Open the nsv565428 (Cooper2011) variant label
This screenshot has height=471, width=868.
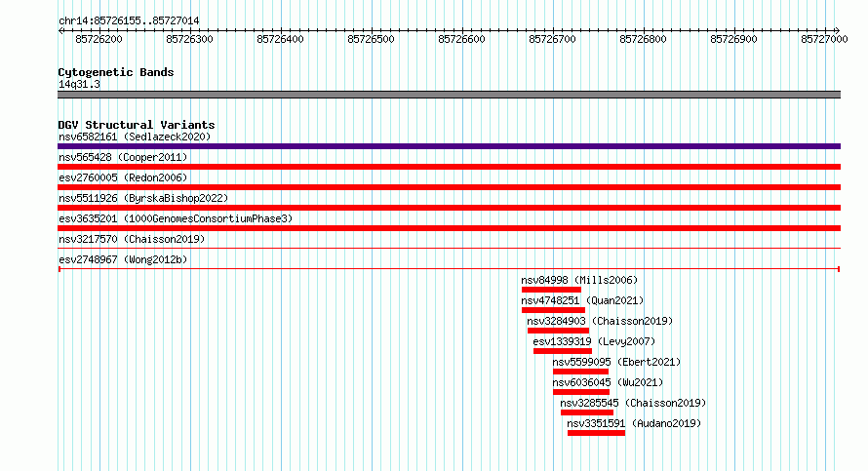click(x=123, y=157)
